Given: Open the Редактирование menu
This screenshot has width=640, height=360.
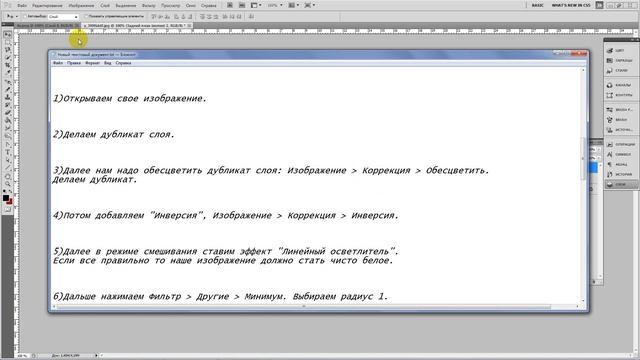Looking at the screenshot, I should click(47, 6).
